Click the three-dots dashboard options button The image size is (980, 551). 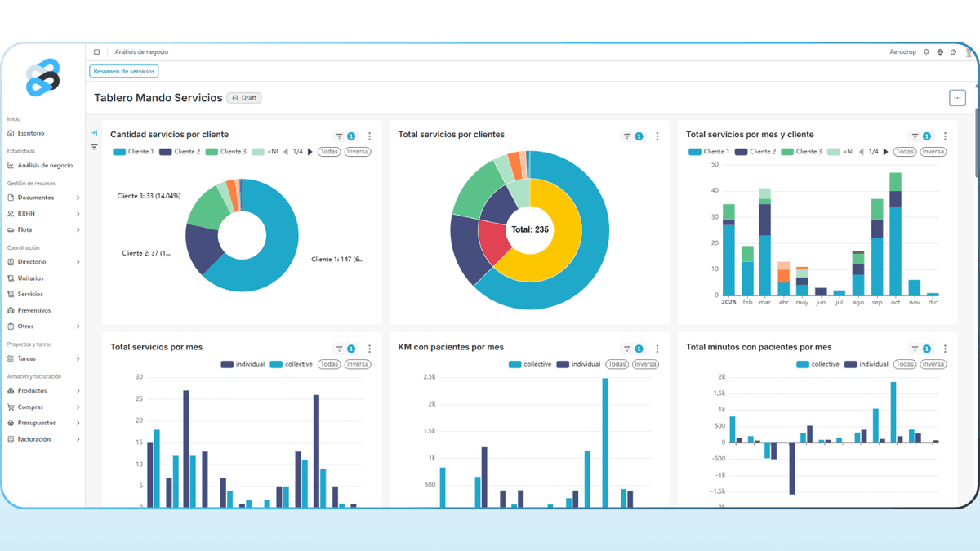[957, 98]
